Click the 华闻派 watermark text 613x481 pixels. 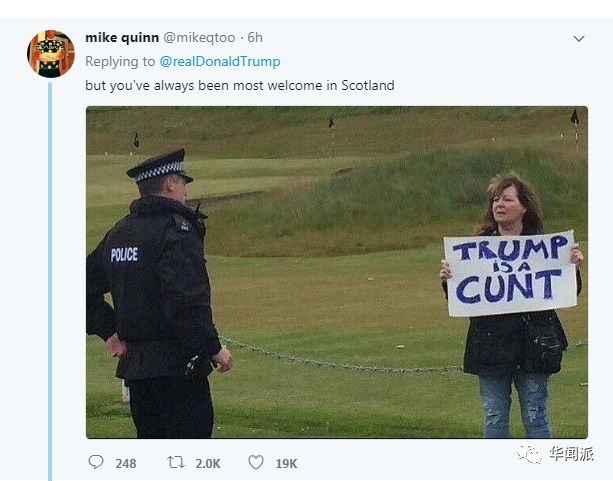click(571, 454)
